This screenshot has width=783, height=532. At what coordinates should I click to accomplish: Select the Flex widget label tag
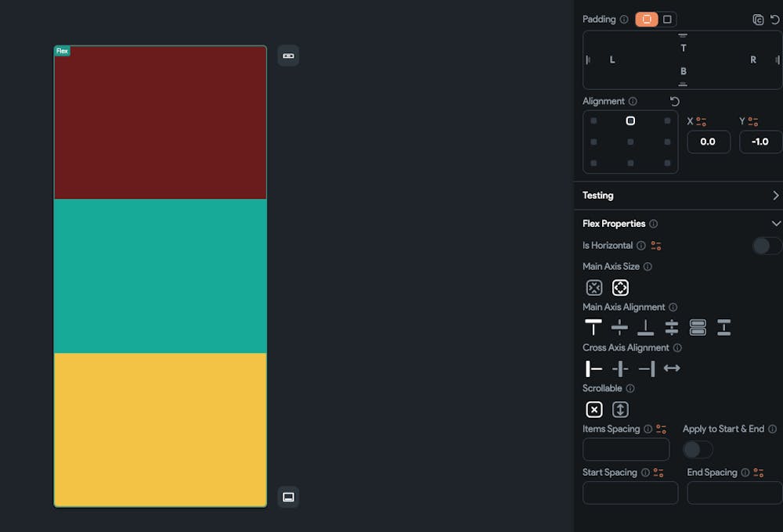click(x=62, y=51)
